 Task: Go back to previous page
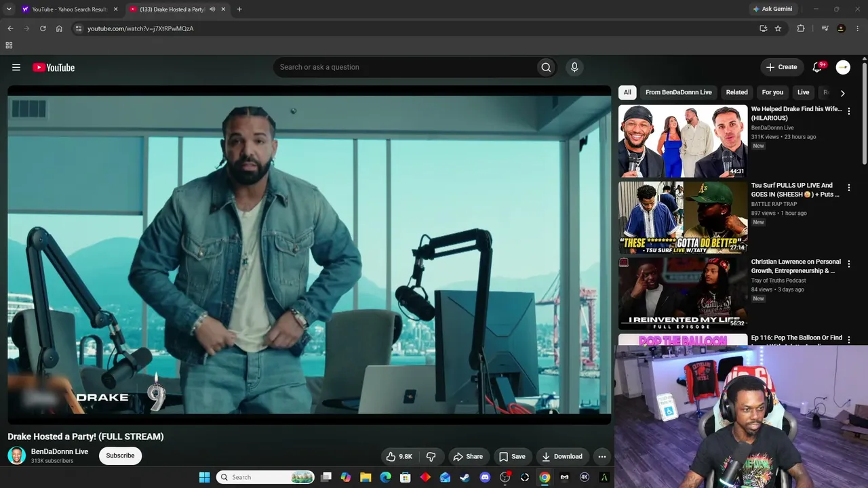click(10, 28)
